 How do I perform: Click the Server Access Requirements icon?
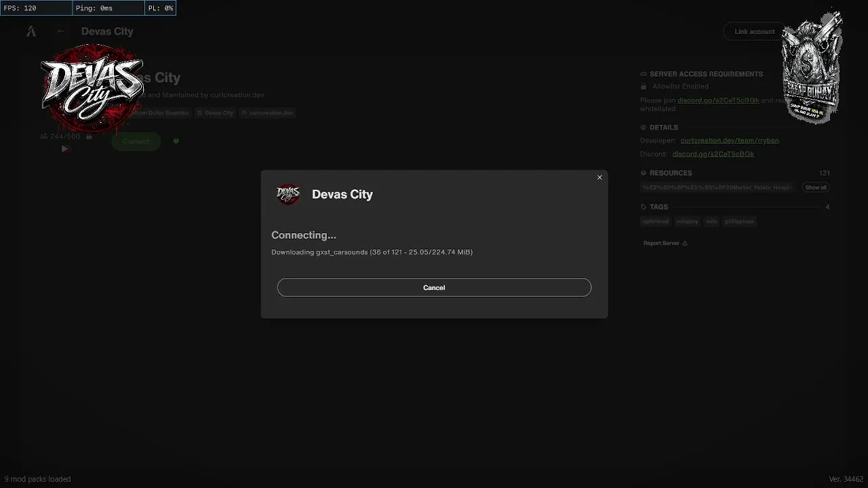pos(644,74)
